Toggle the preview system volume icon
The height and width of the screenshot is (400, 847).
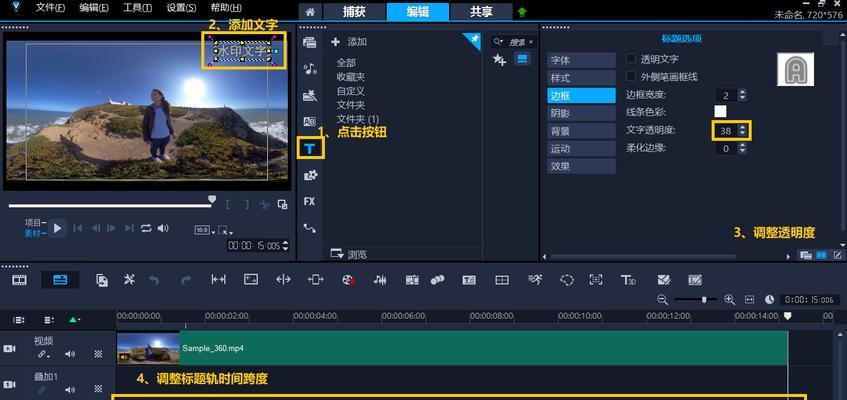(x=163, y=228)
